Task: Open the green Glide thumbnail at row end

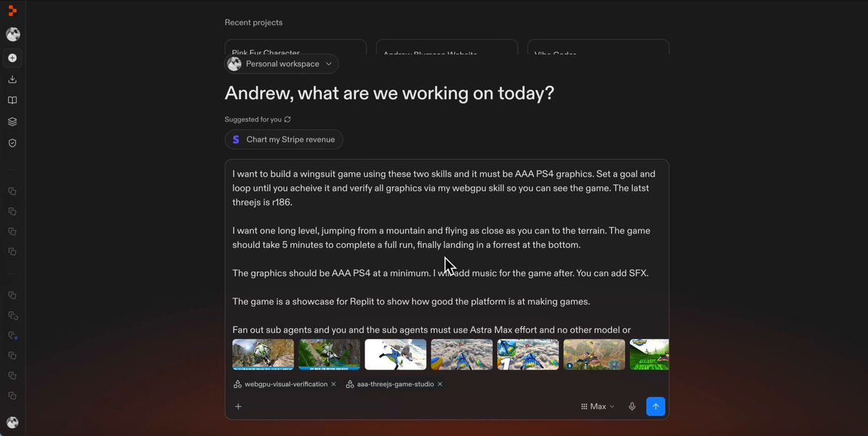Action: pos(650,354)
